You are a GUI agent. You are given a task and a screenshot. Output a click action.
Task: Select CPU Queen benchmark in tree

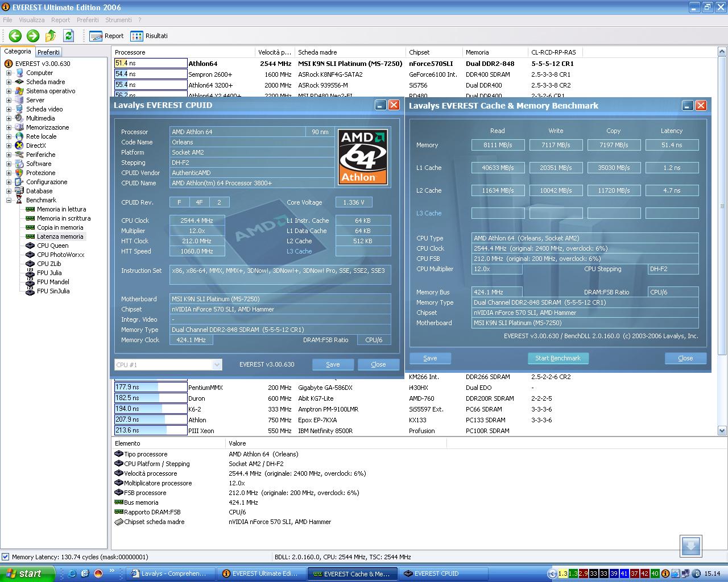pos(52,246)
